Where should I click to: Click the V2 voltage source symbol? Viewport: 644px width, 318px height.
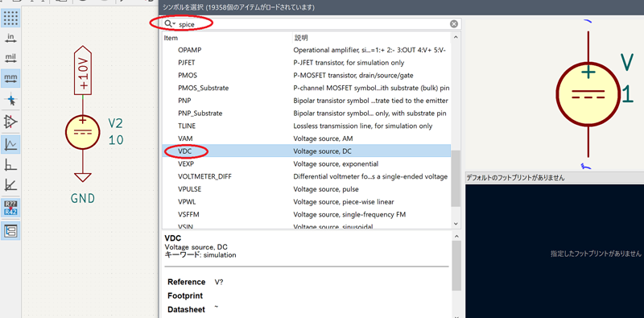[x=83, y=132]
